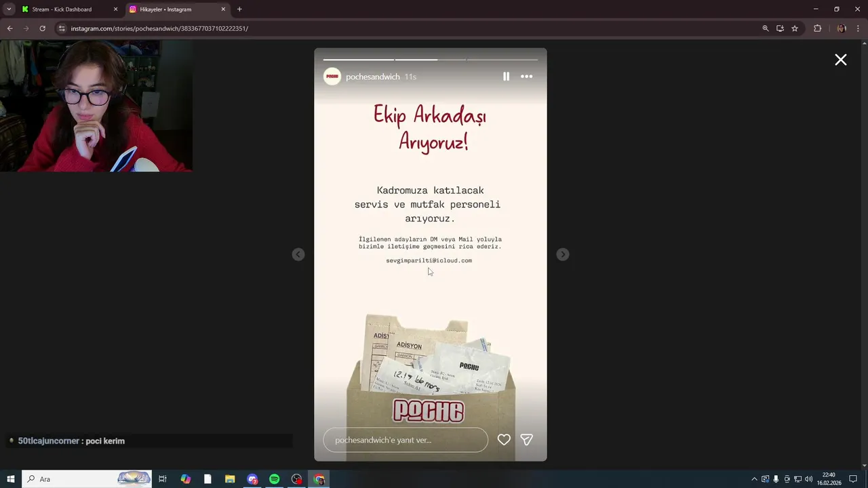Screen dimensions: 868x488
Task: Go back in browser history
Action: (x=9, y=28)
